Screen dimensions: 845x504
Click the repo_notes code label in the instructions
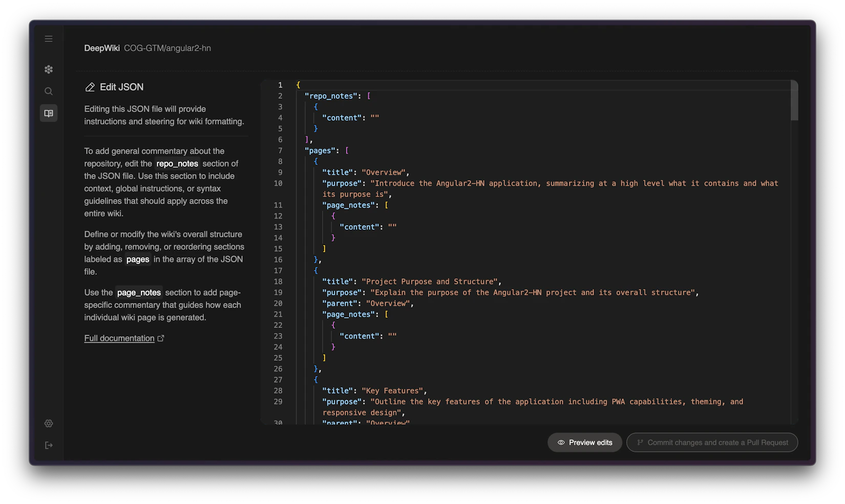click(x=177, y=164)
